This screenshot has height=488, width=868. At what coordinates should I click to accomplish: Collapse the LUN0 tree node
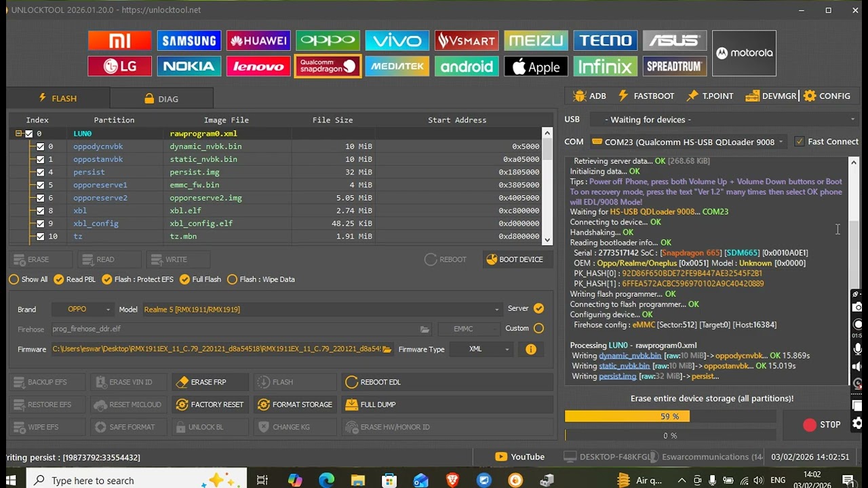point(19,134)
